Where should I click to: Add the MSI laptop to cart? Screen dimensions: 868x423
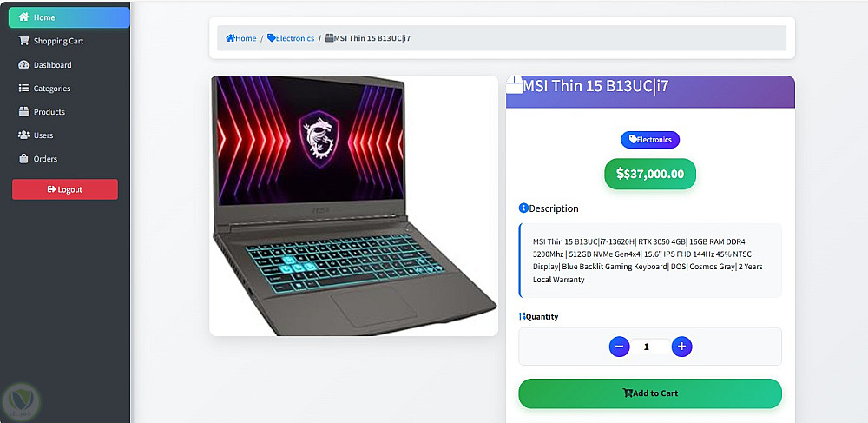pyautogui.click(x=650, y=393)
